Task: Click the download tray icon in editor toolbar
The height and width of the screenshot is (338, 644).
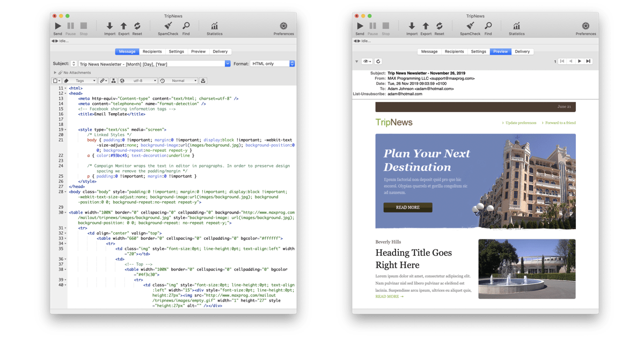Action: [203, 81]
